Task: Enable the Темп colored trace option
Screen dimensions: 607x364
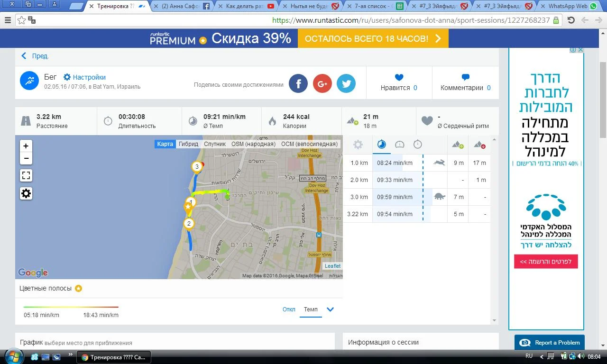Action: (311, 309)
